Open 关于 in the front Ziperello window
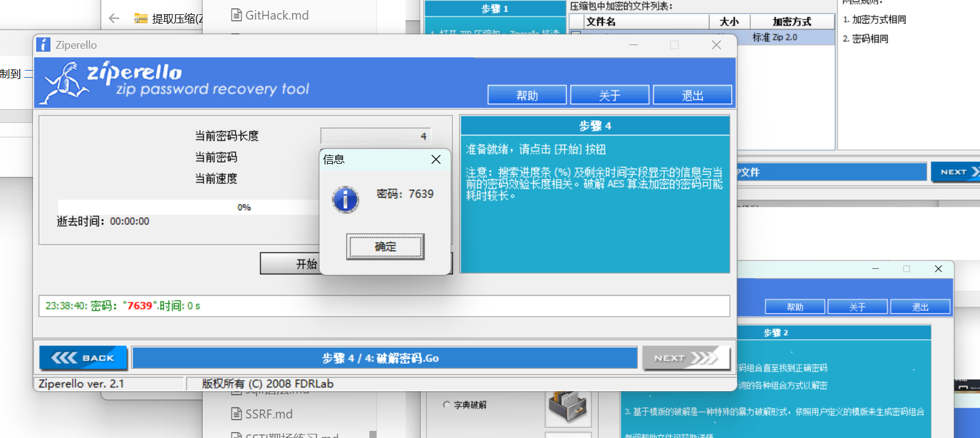The height and width of the screenshot is (438, 980). point(609,95)
